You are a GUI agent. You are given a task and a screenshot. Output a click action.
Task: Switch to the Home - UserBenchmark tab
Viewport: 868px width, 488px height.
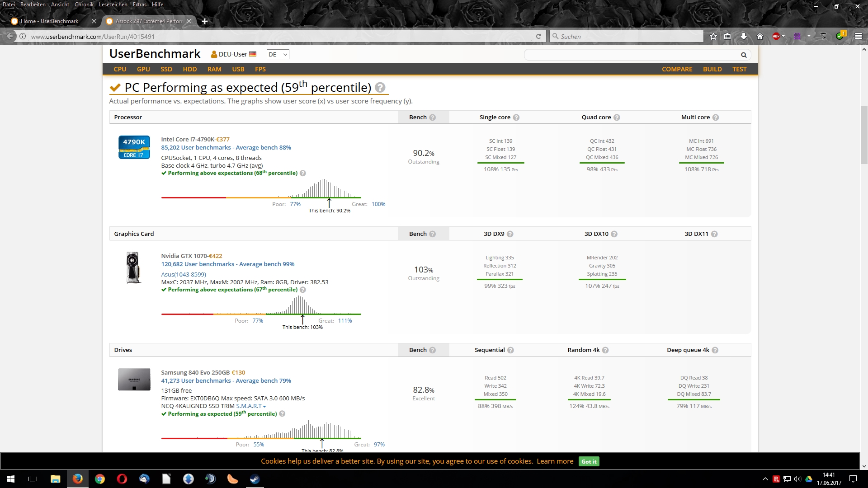(x=50, y=21)
